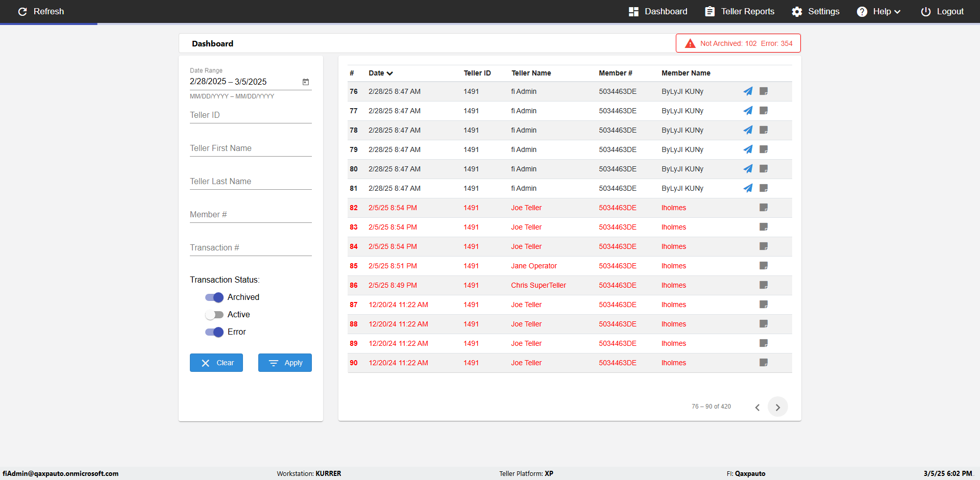The width and height of the screenshot is (980, 480).
Task: Open Settings from the top navigation
Action: 815,11
